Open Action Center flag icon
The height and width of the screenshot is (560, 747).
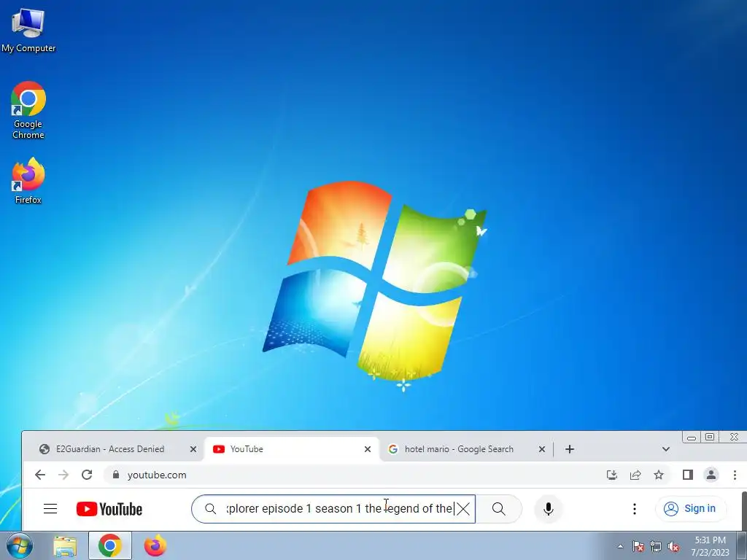point(638,547)
